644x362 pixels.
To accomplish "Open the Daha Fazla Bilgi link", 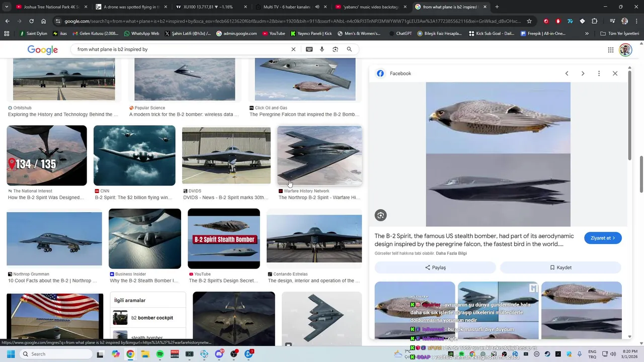I will pos(451,253).
